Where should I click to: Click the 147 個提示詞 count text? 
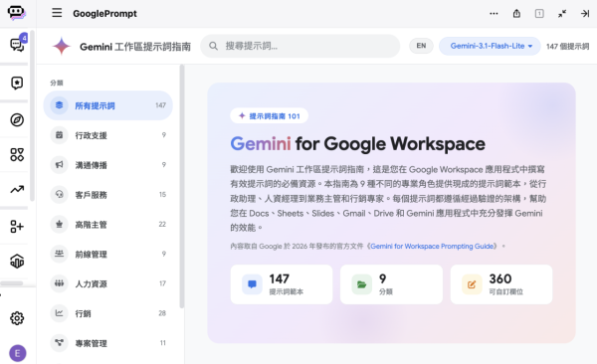(x=568, y=46)
